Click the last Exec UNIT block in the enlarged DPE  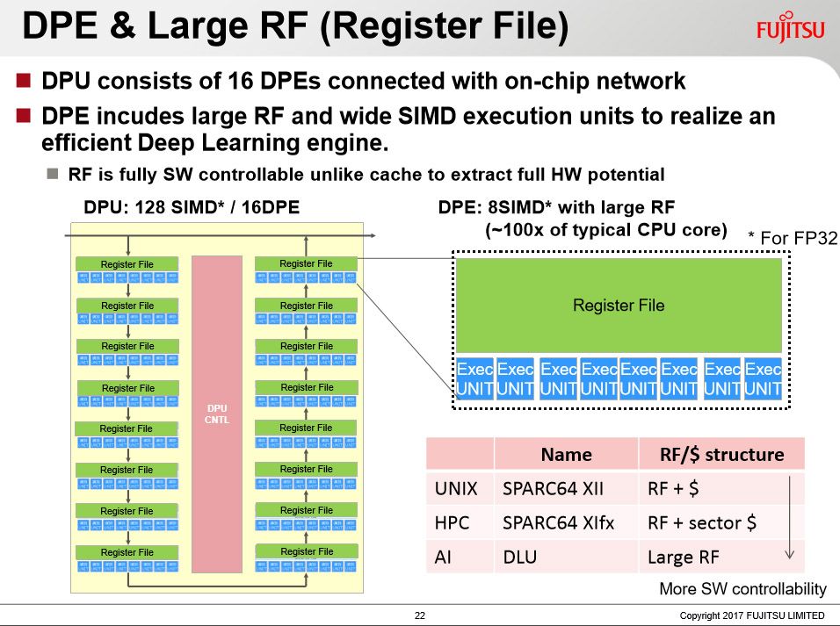coord(763,378)
